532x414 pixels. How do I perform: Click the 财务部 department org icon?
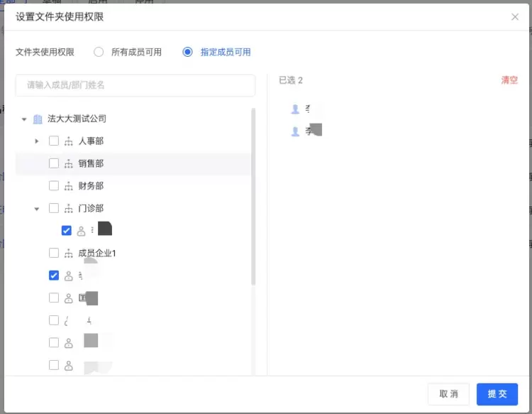[69, 186]
